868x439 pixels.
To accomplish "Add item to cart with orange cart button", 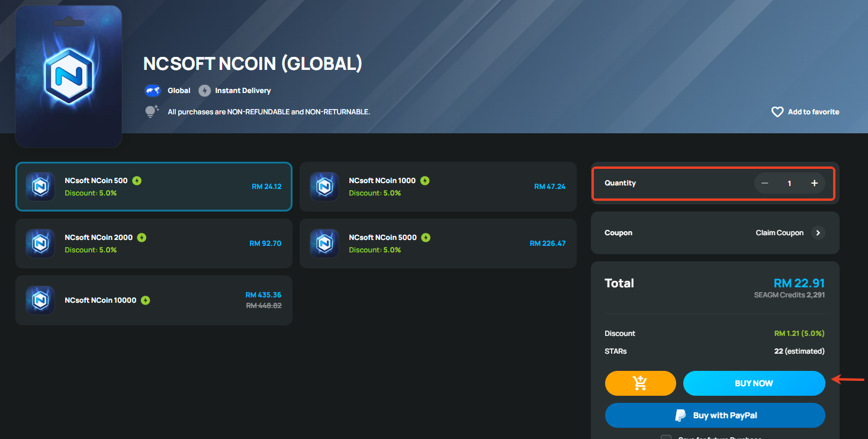I will tap(640, 383).
